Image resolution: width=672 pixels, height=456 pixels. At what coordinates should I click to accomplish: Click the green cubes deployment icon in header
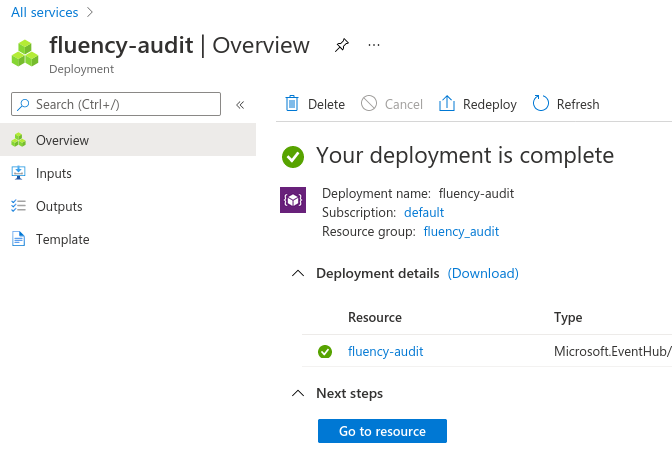(x=25, y=53)
